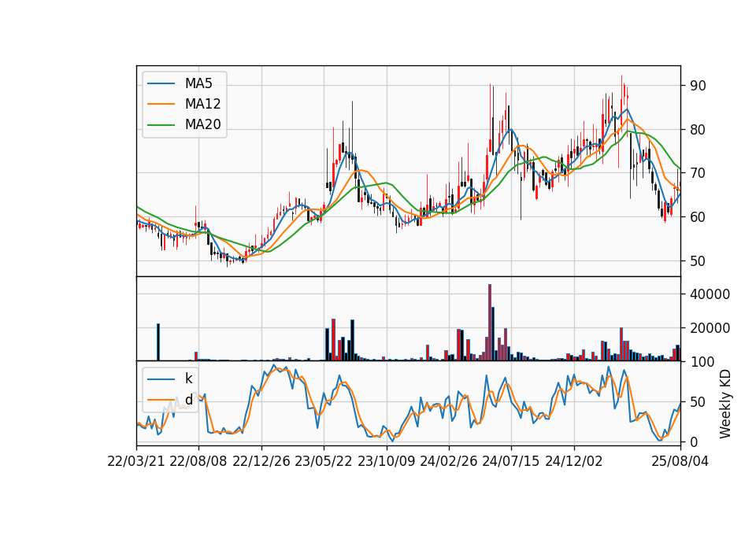Click the 70 price axis label

pos(698,173)
